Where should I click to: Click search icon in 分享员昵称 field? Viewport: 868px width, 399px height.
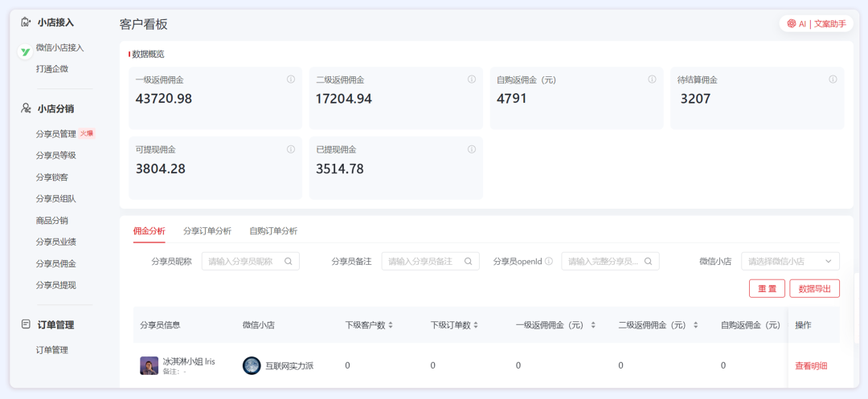[x=289, y=262]
